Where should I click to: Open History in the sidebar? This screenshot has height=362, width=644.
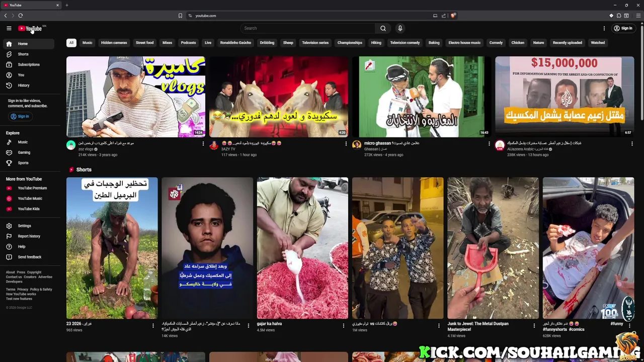click(x=28, y=85)
